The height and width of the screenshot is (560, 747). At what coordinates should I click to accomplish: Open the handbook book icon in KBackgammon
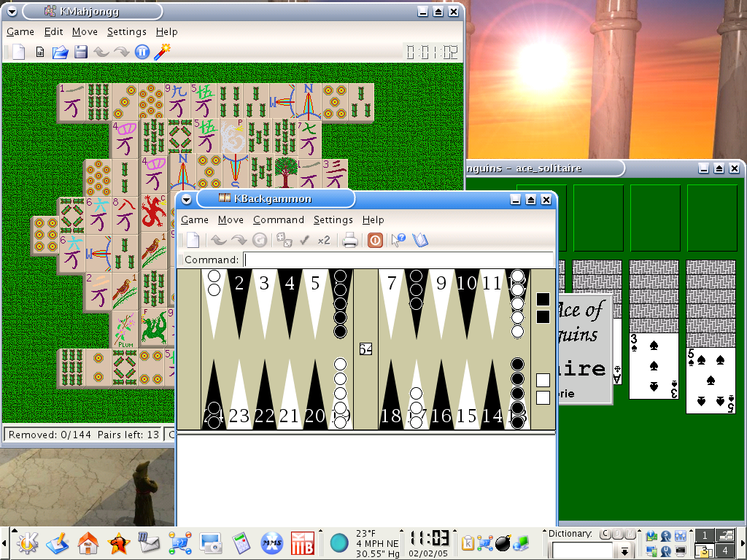coord(420,240)
